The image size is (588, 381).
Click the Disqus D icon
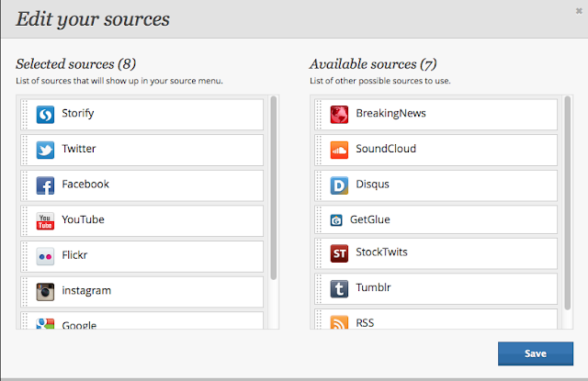click(x=339, y=185)
